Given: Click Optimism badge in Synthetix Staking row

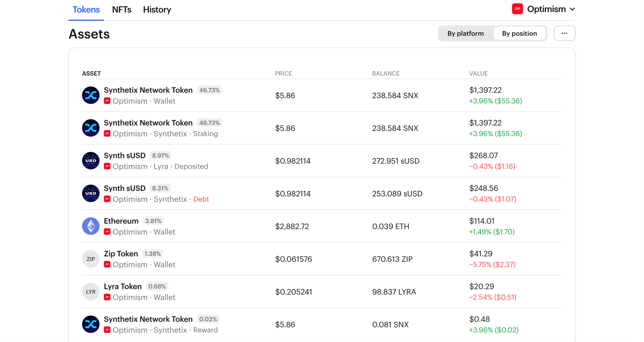Looking at the screenshot, I should (x=107, y=134).
